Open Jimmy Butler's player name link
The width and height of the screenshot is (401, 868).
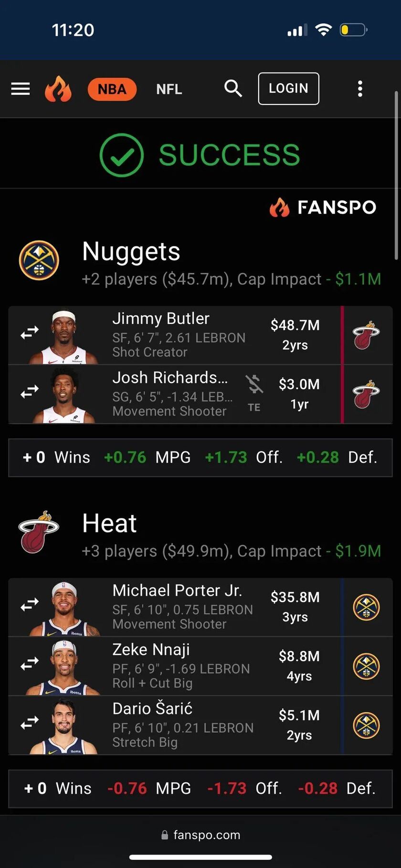click(x=161, y=319)
